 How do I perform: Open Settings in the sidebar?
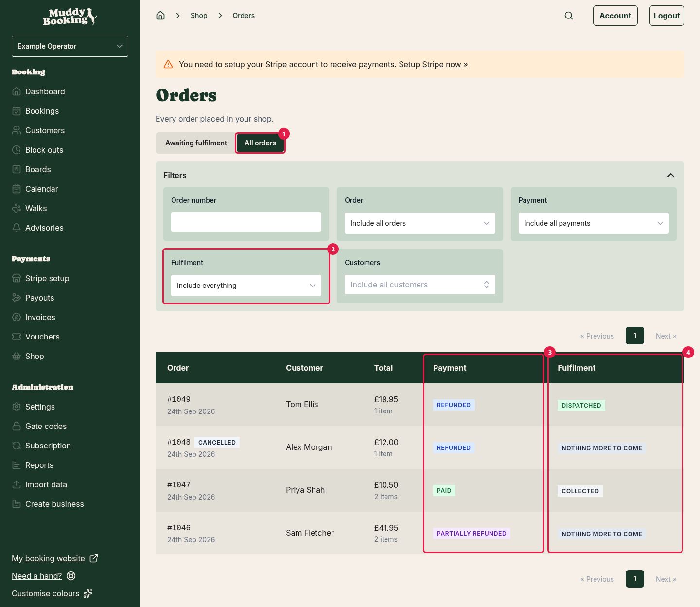click(40, 407)
